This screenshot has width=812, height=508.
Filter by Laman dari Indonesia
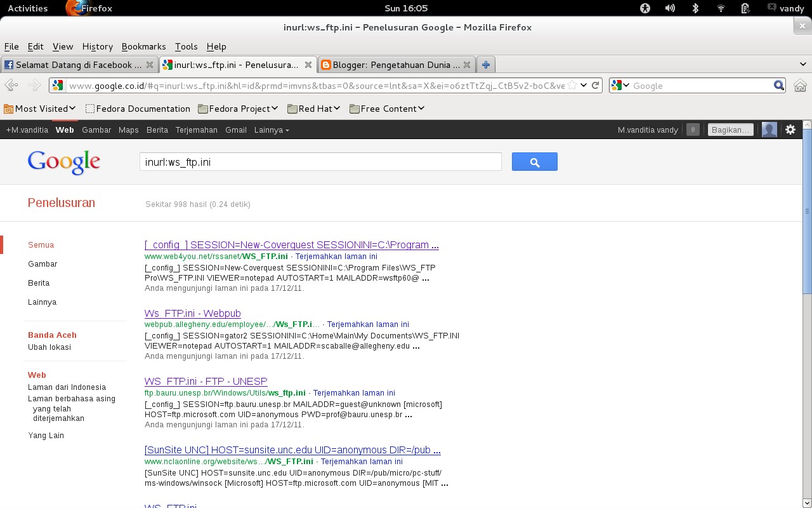pos(67,387)
